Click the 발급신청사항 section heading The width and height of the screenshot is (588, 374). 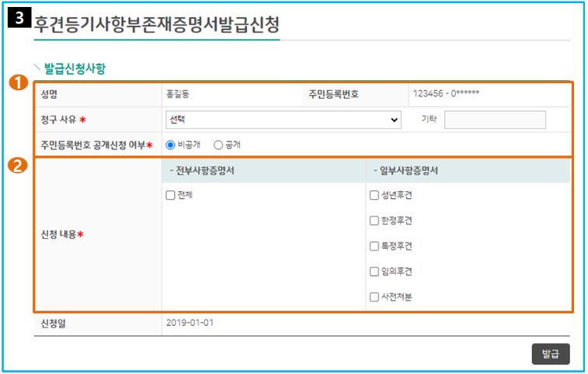click(x=74, y=69)
